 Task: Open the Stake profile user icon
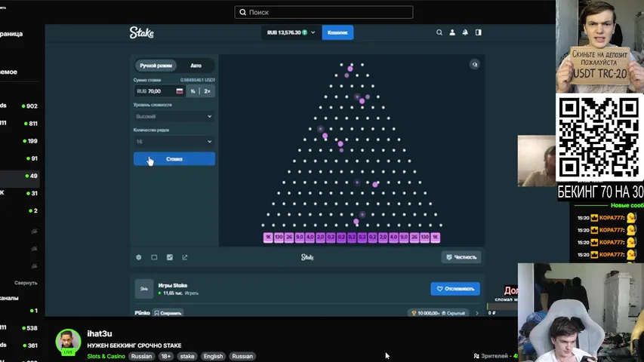[452, 32]
